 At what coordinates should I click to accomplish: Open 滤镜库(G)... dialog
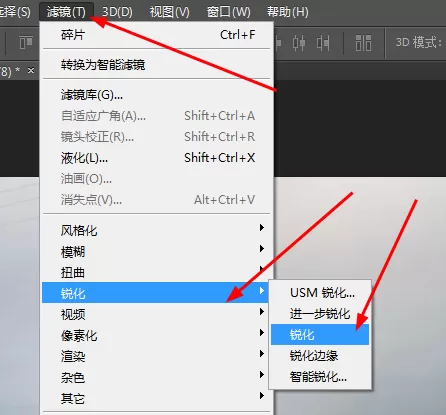157,95
